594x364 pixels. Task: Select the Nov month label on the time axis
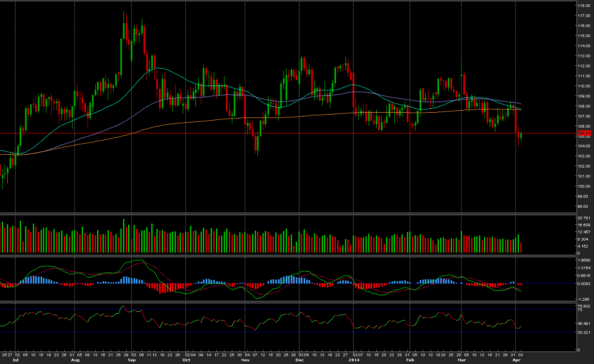tap(246, 361)
